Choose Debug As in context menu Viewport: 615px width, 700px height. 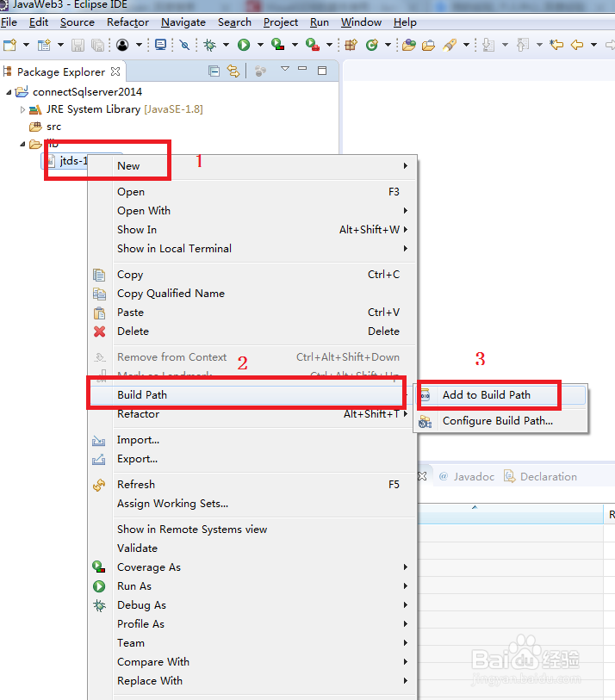(252, 605)
